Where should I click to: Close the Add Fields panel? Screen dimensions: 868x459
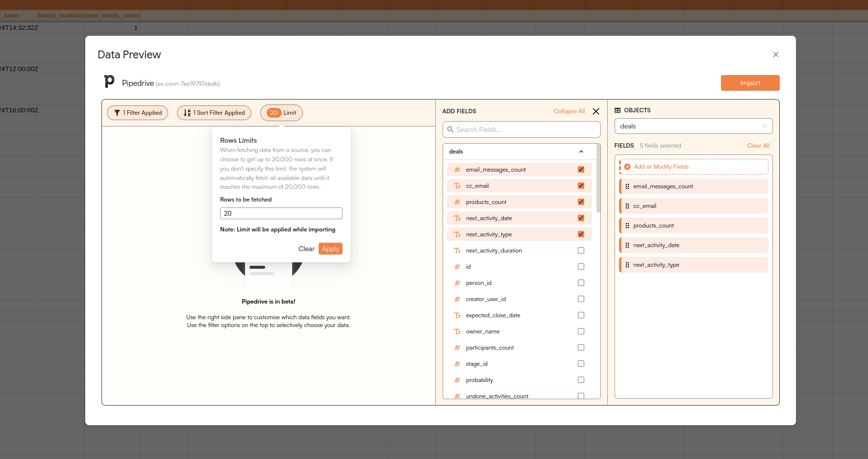pyautogui.click(x=596, y=111)
